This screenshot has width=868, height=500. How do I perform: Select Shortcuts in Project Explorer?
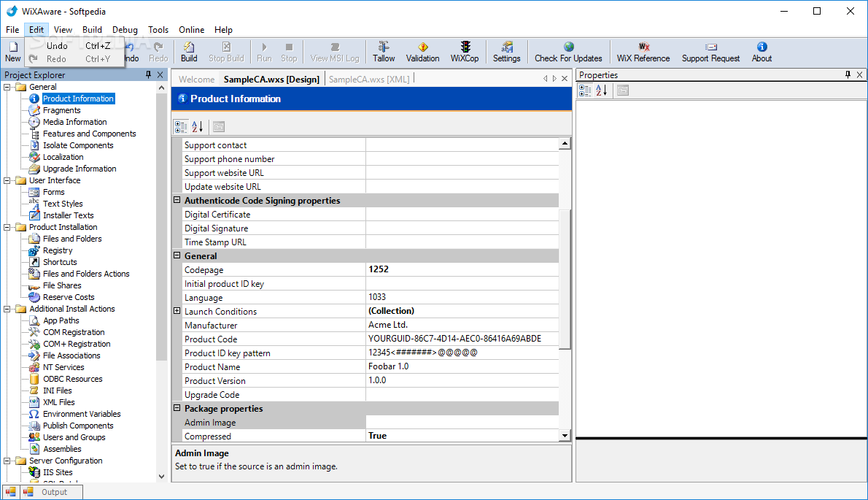60,262
